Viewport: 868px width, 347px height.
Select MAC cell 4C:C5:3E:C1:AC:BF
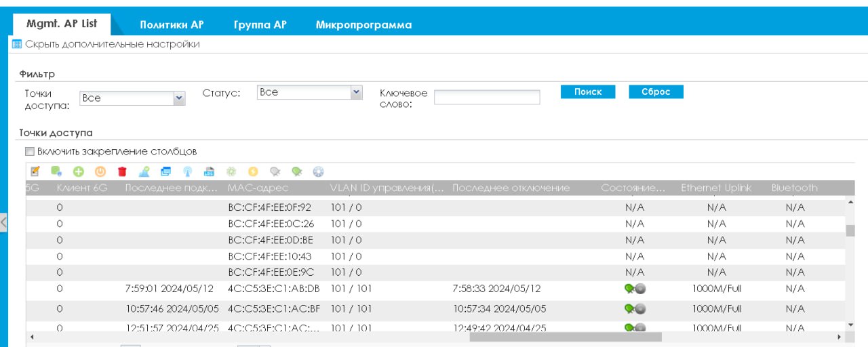273,309
